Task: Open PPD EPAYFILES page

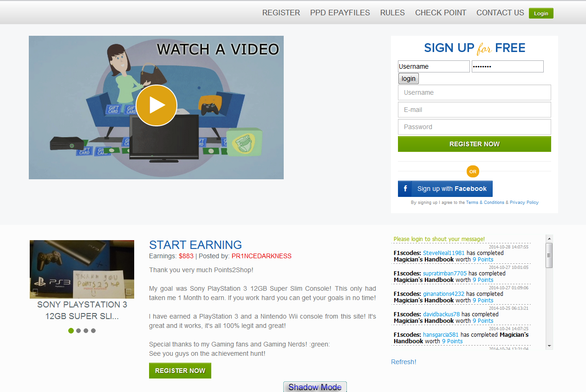Action: pyautogui.click(x=340, y=13)
